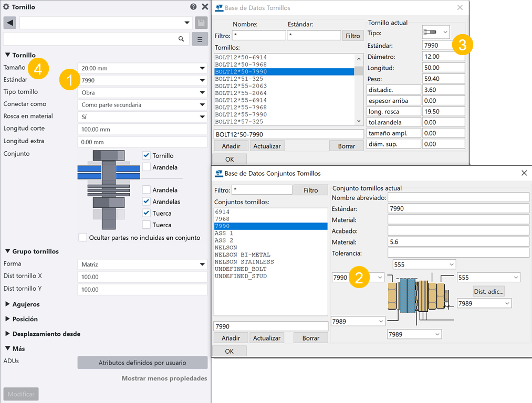Click the help question mark icon
Screen dimensions: 532x403
pos(193,7)
